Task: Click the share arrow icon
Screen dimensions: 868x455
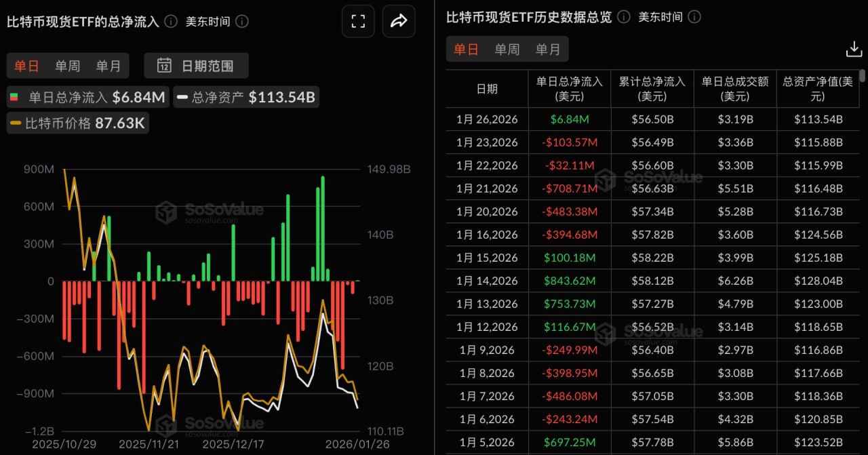Action: click(x=399, y=21)
